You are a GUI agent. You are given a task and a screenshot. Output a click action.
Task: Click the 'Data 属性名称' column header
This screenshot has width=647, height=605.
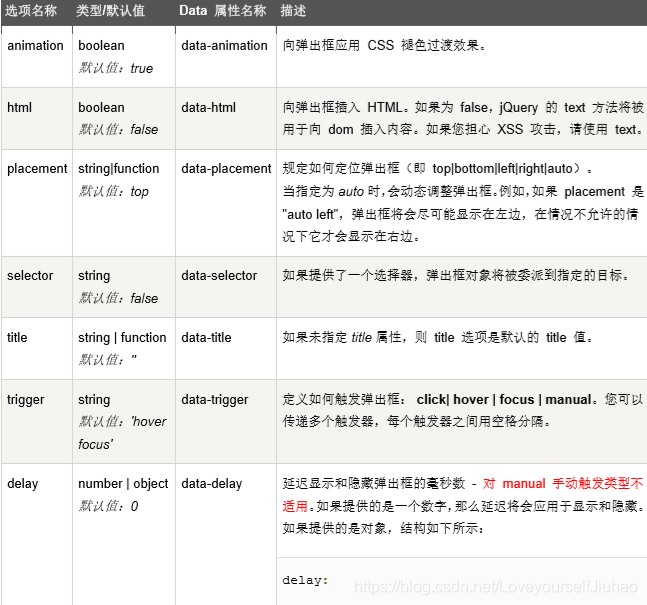(x=222, y=11)
